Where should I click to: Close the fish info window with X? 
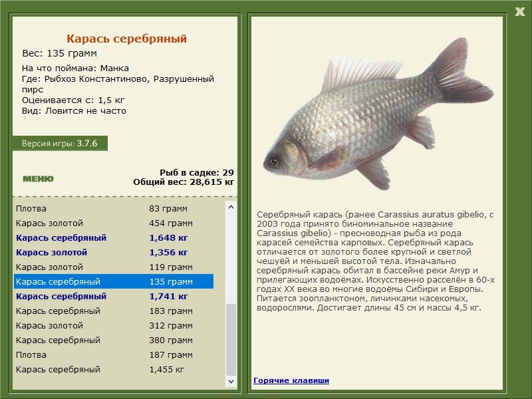519,10
